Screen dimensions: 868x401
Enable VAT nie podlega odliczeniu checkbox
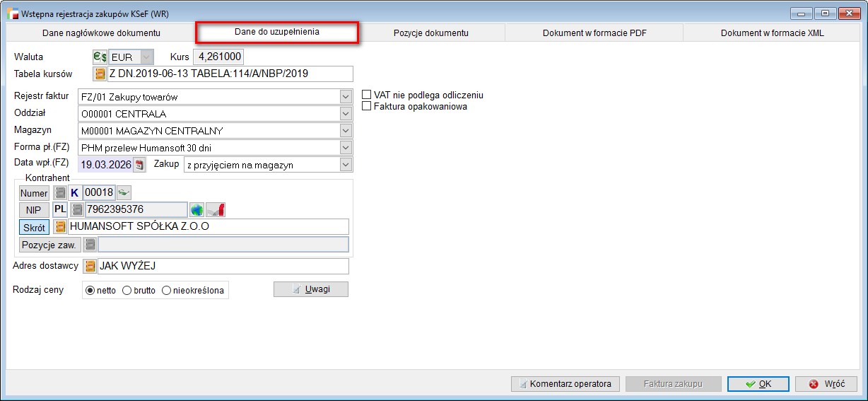tap(366, 95)
